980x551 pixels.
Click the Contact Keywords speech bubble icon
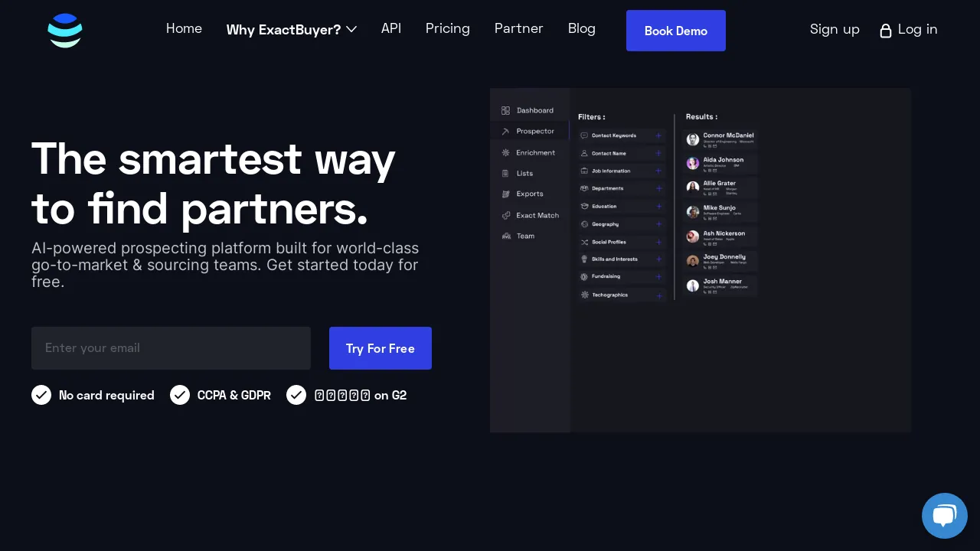[x=584, y=135]
